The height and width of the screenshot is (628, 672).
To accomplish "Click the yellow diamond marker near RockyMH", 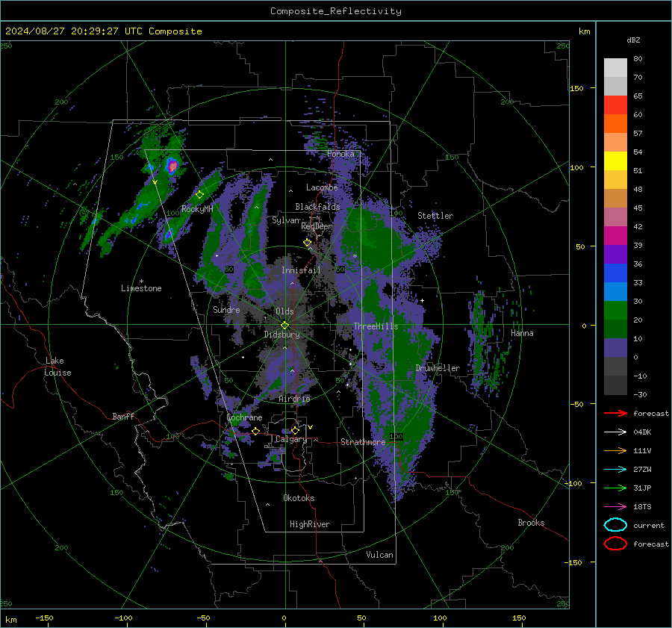I will coord(199,195).
